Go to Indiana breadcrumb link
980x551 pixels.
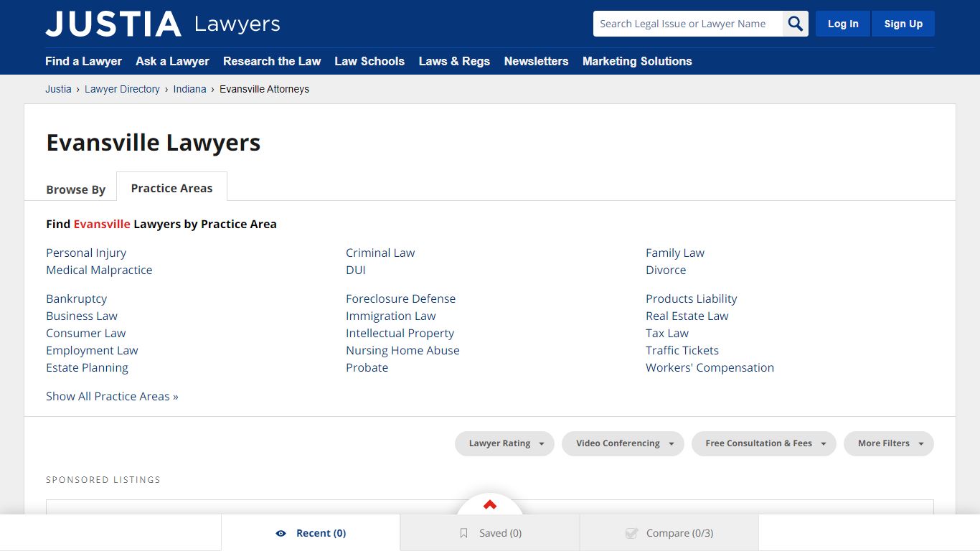pos(189,89)
